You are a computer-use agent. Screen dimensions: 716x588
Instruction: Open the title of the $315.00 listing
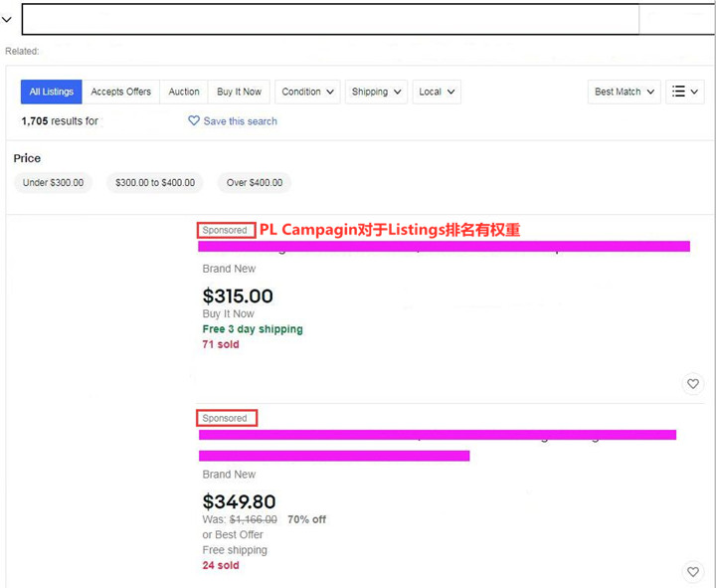444,247
